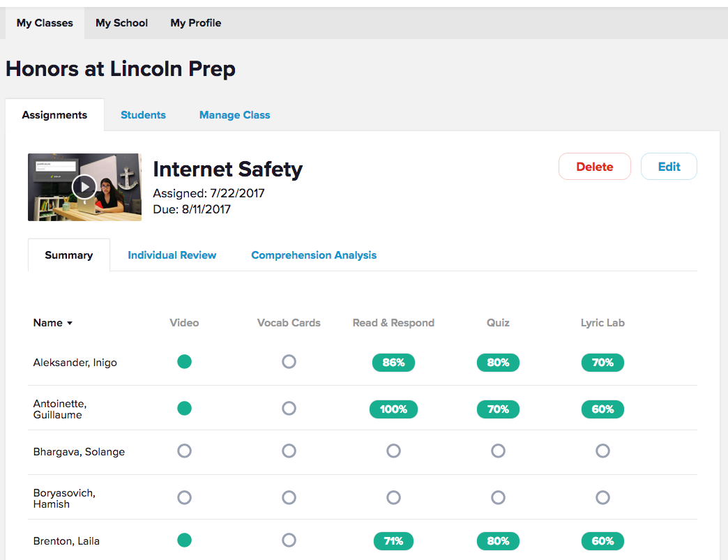
Task: Switch to the Students tab
Action: (143, 115)
